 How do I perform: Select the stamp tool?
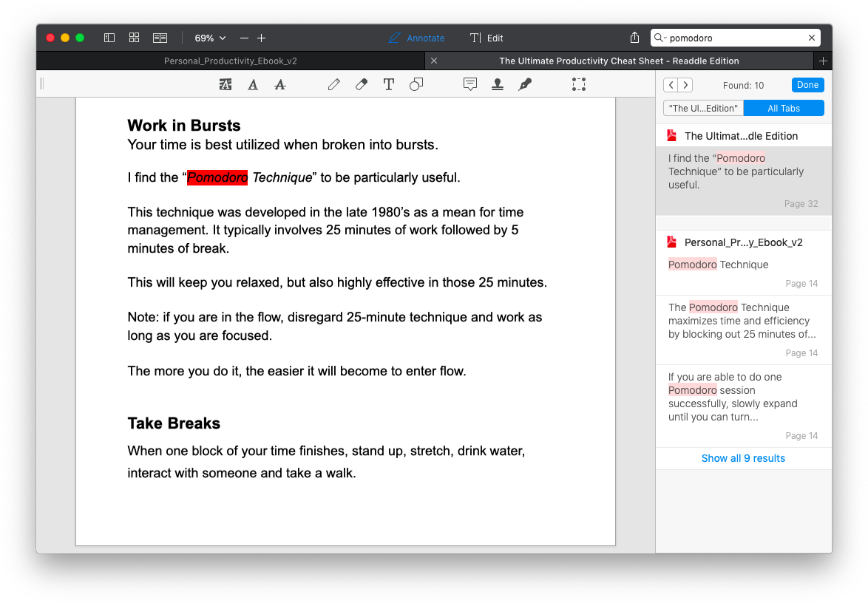[x=498, y=84]
